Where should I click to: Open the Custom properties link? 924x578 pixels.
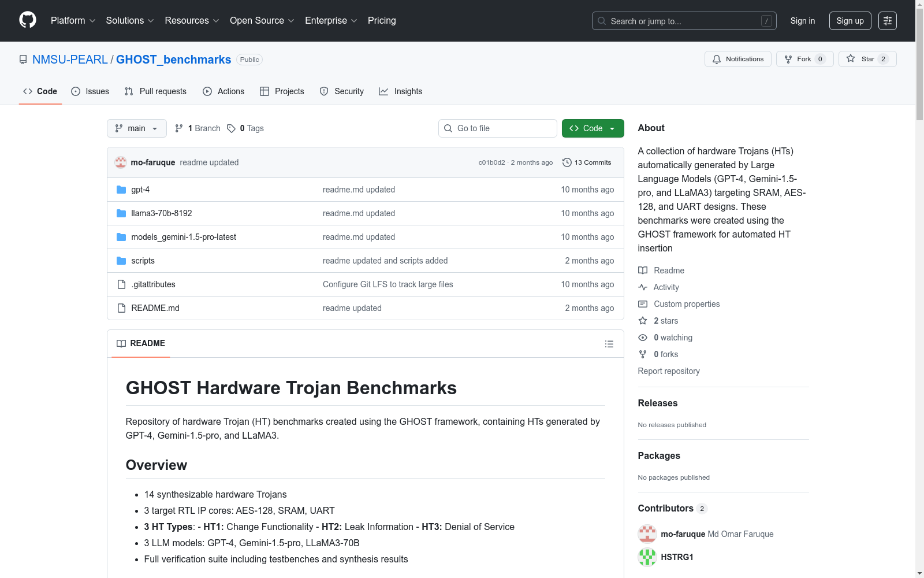point(687,304)
